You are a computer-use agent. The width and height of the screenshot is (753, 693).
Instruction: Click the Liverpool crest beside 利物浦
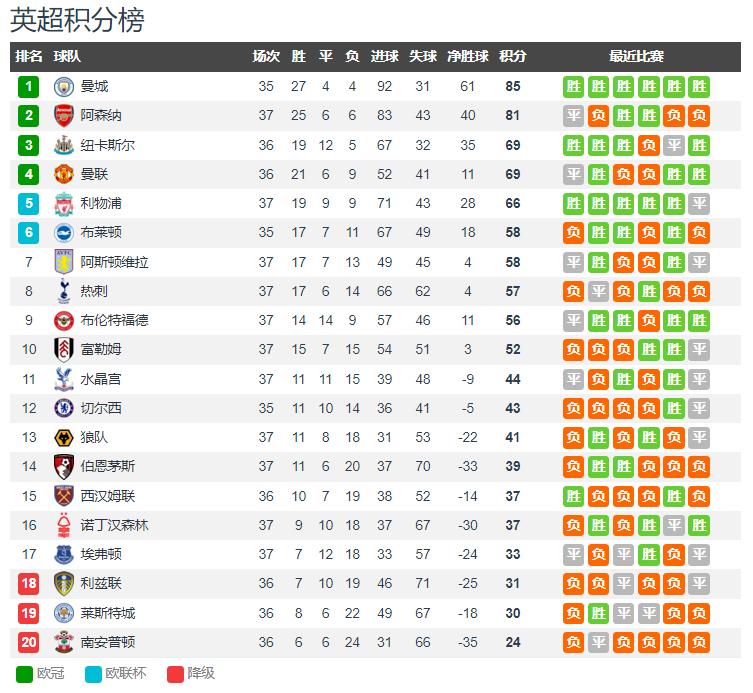tap(63, 204)
